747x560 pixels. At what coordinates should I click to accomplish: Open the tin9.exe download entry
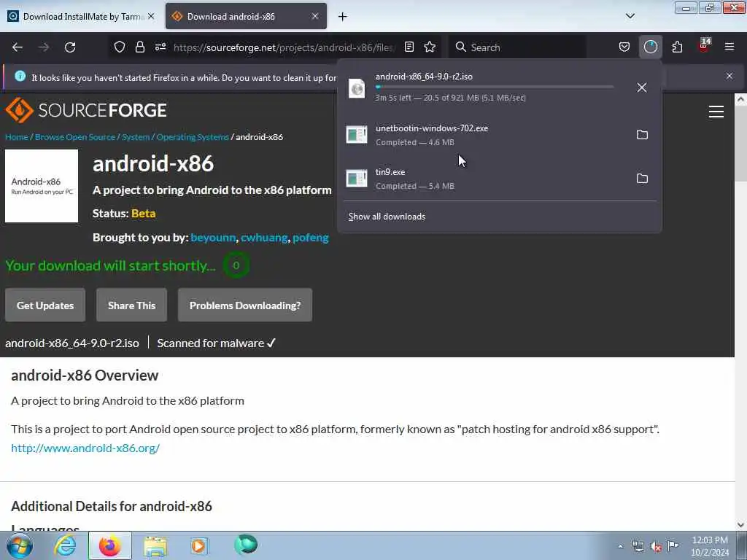(486, 179)
